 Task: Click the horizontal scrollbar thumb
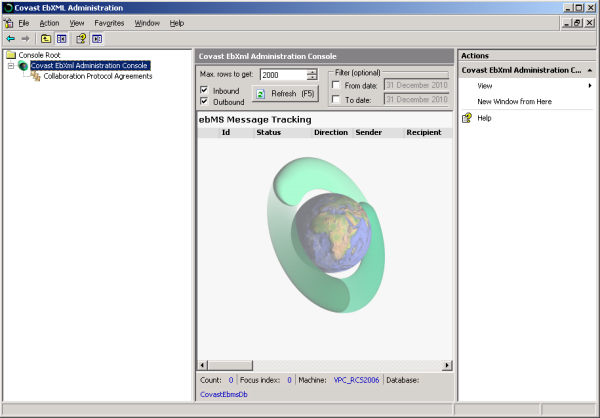[x=230, y=365]
